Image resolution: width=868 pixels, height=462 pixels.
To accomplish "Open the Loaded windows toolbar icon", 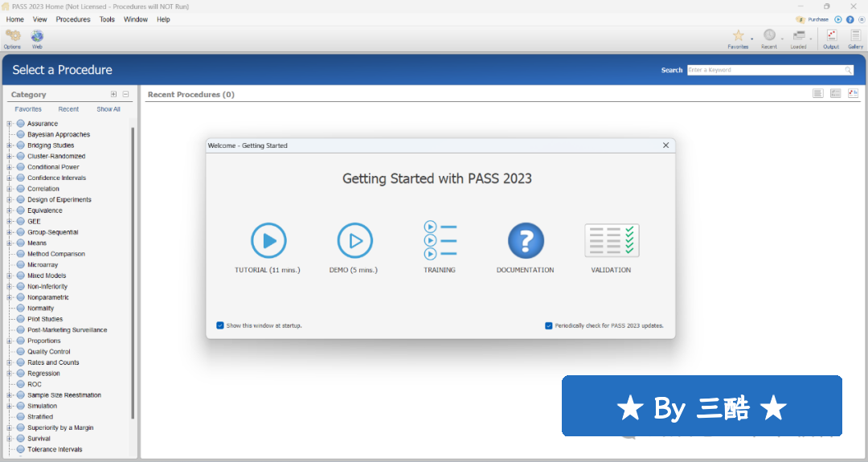I will (798, 35).
